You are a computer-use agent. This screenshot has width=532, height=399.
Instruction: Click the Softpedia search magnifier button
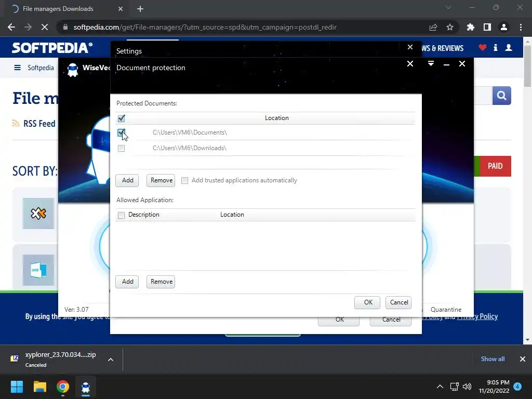point(502,96)
